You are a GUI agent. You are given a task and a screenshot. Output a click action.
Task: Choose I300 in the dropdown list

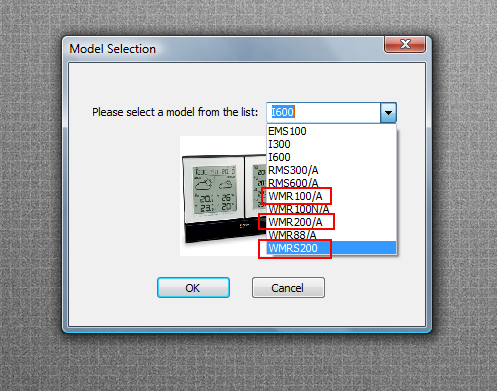click(x=331, y=144)
